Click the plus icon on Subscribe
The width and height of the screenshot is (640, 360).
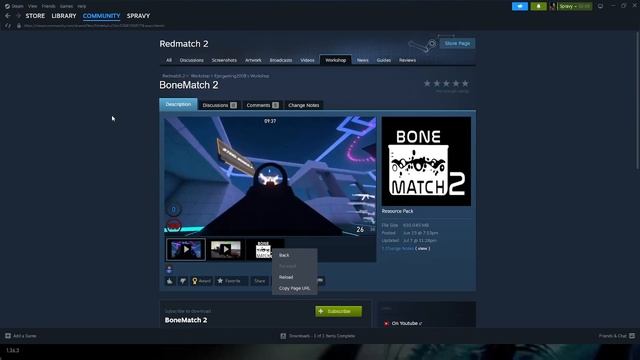pyautogui.click(x=321, y=311)
